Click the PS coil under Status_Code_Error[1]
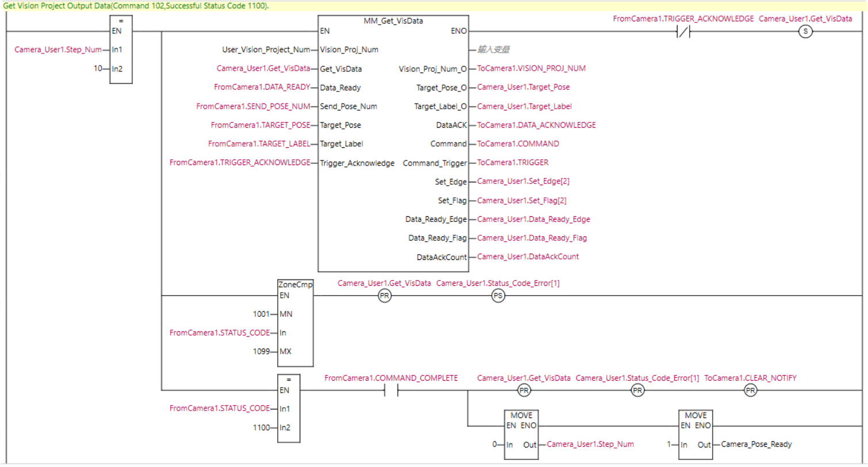Screen dimensions: 868x467 (498, 296)
